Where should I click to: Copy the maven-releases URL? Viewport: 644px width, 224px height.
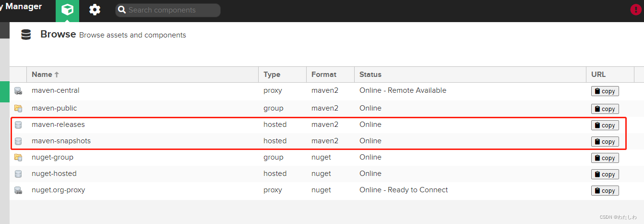pyautogui.click(x=605, y=125)
